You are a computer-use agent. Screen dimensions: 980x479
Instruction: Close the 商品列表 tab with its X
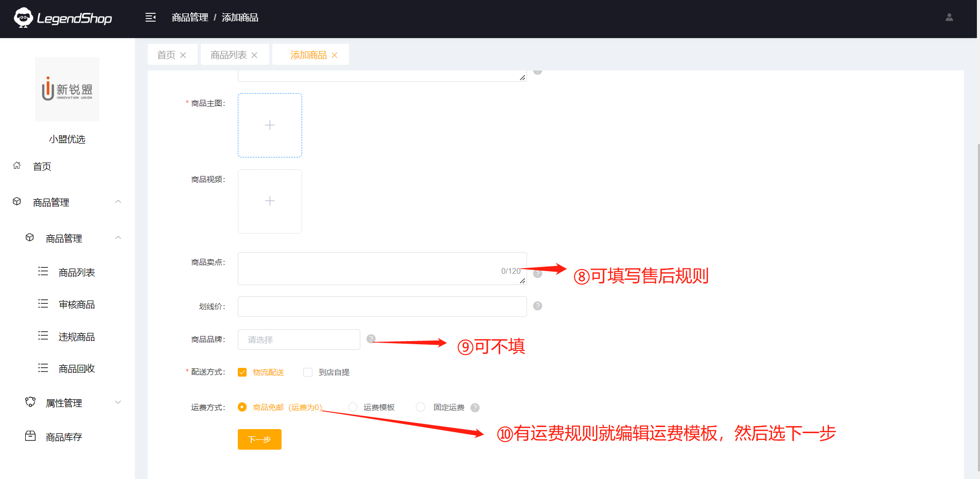[x=254, y=55]
